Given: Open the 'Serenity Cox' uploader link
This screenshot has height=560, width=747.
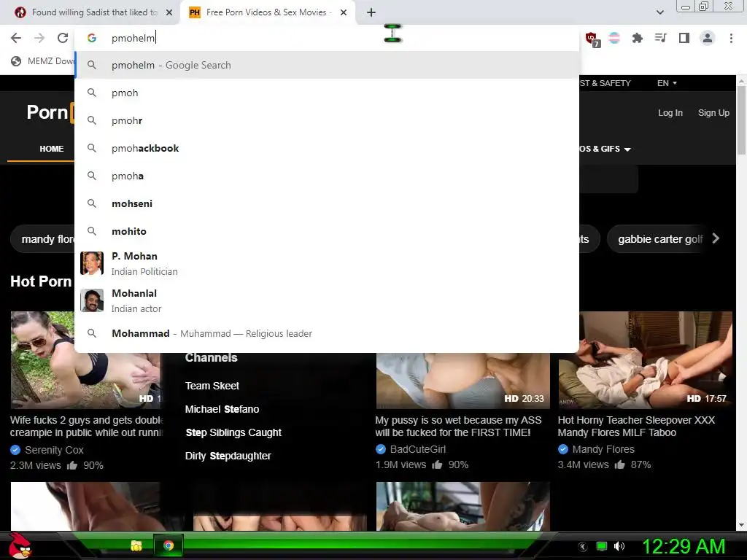Looking at the screenshot, I should coord(54,450).
